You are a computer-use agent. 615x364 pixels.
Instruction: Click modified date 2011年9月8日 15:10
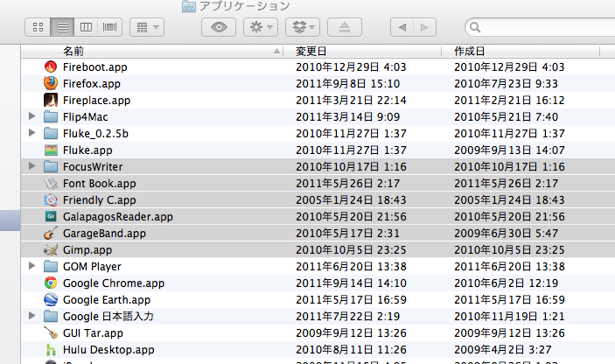click(348, 83)
